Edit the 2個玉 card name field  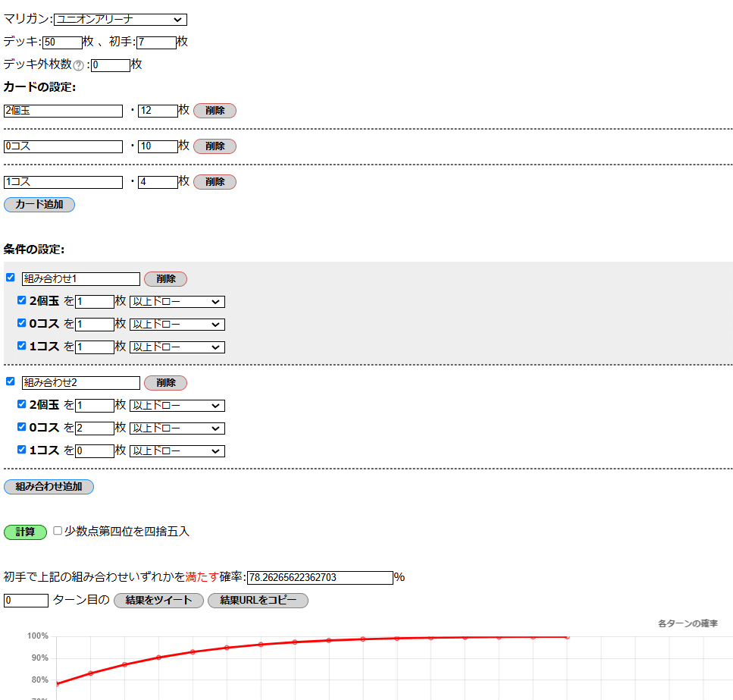[x=63, y=111]
